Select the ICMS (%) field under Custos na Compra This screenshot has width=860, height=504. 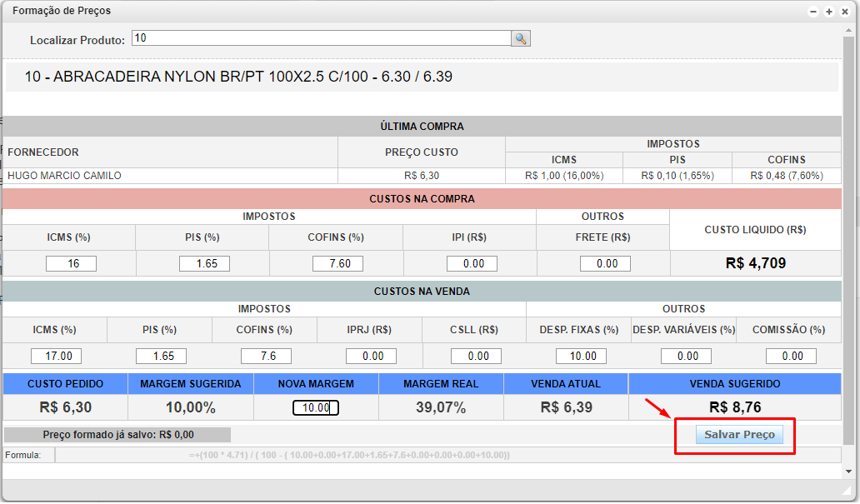pyautogui.click(x=71, y=263)
